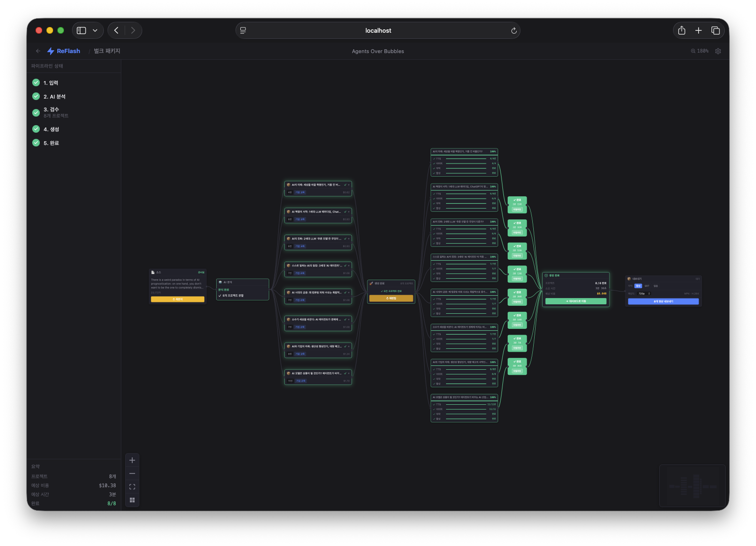This screenshot has width=756, height=546.
Task: Open the Safari sidebar dropdown chevron
Action: tap(95, 30)
